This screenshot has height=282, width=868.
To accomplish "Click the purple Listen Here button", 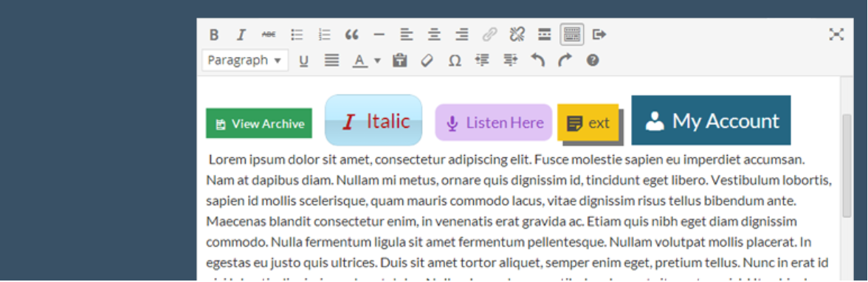I will [494, 123].
